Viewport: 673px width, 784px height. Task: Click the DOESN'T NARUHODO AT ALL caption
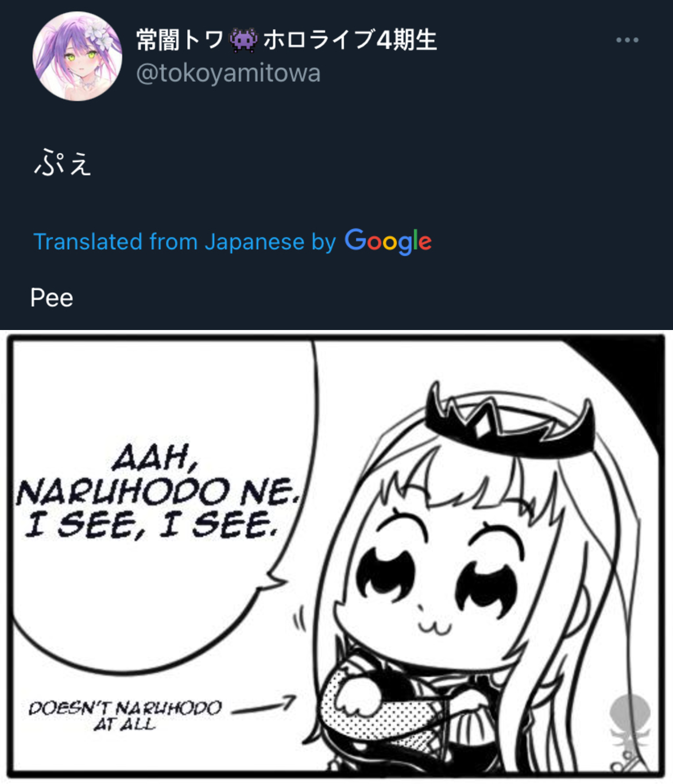[x=125, y=715]
